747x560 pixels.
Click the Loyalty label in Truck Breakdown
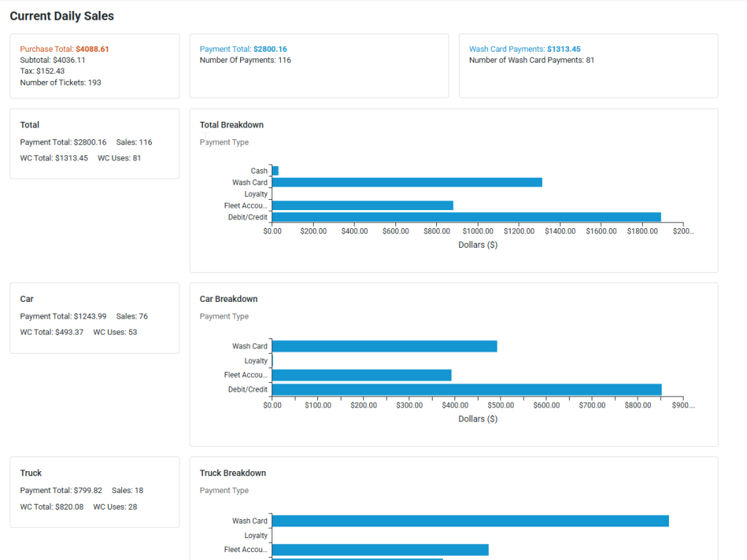pos(256,535)
